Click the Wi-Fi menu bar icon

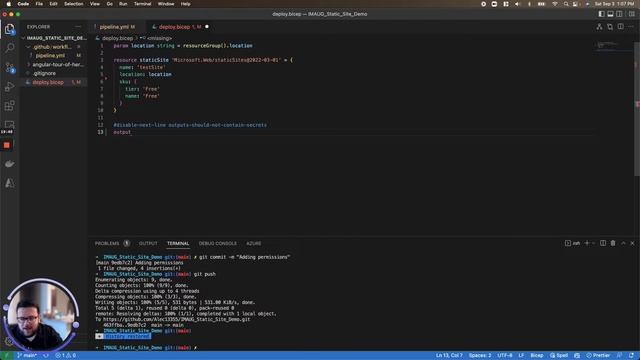click(x=555, y=4)
